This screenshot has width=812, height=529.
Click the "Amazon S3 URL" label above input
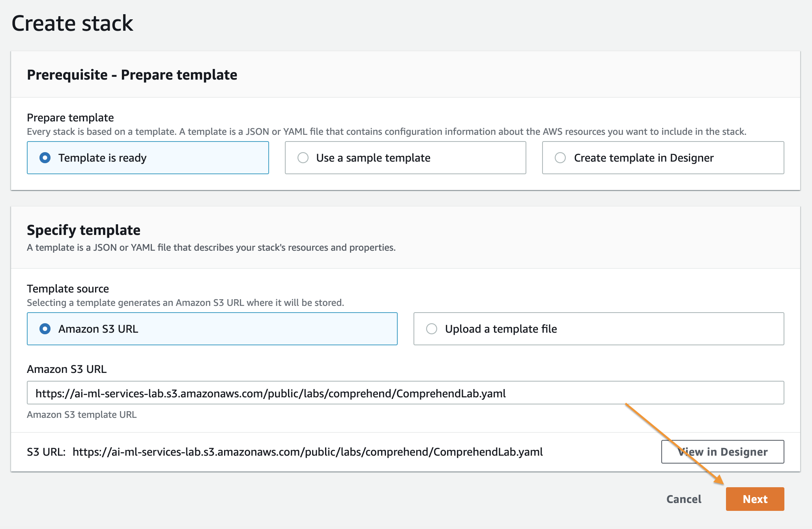67,369
